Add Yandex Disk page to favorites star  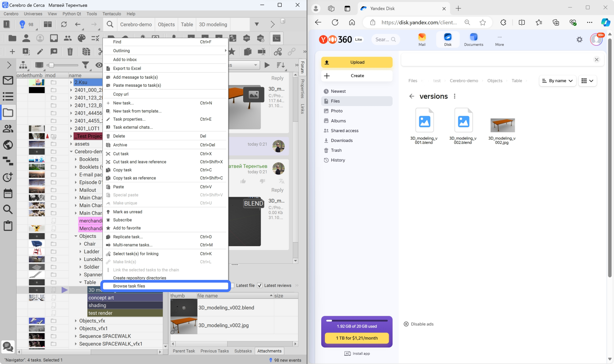pyautogui.click(x=483, y=22)
